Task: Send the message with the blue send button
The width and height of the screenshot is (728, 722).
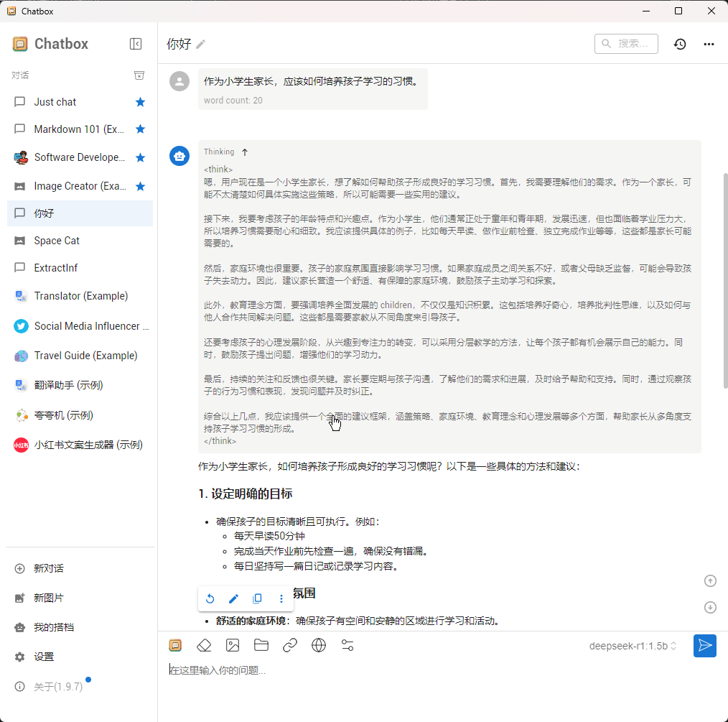Action: click(x=704, y=645)
